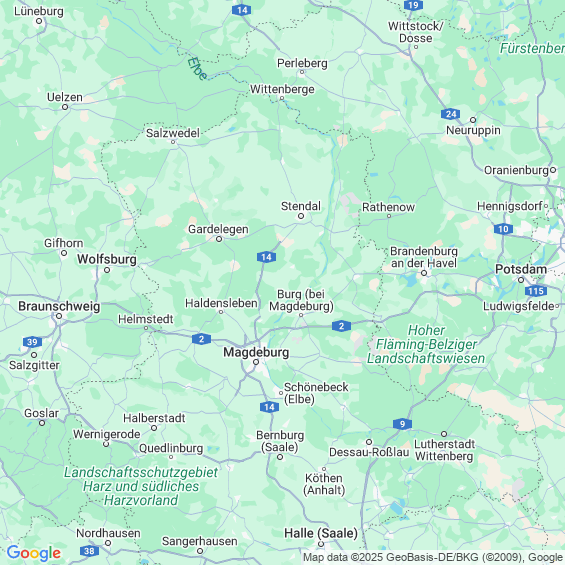Click the 115 highway shield near Potsdam

tap(536, 291)
